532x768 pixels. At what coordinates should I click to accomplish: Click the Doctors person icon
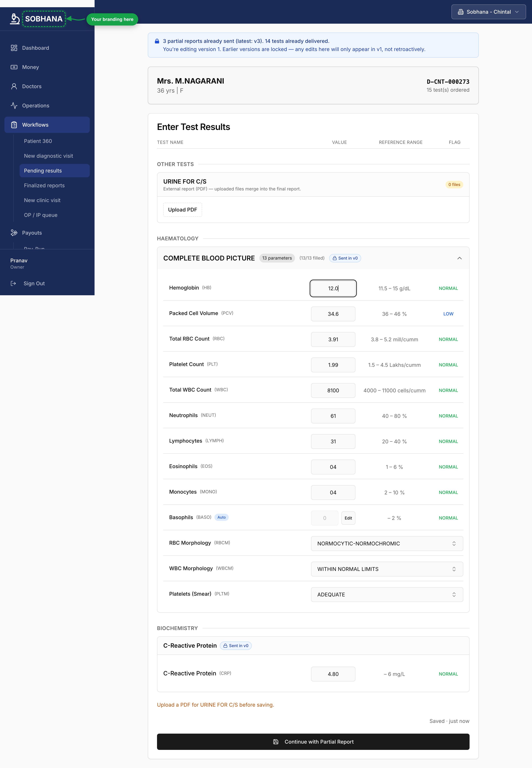[14, 86]
